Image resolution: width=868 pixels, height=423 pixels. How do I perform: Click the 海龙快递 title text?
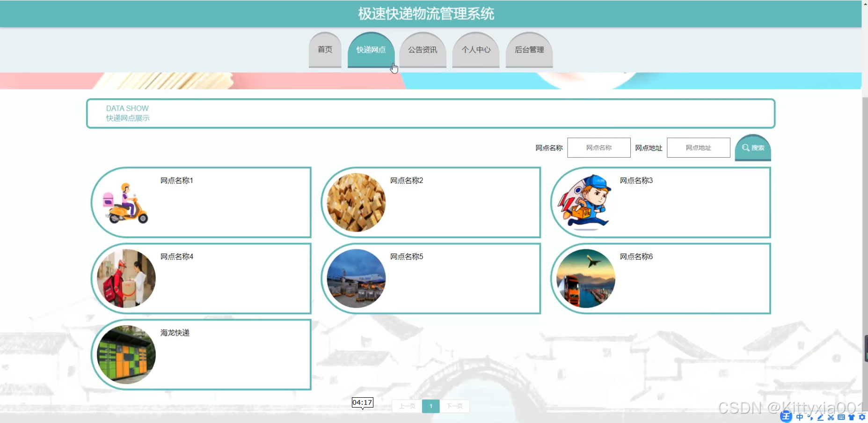[175, 333]
